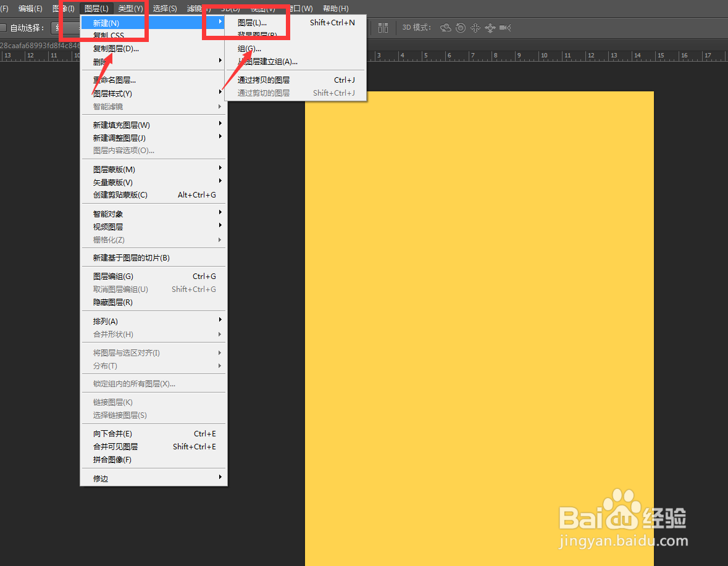Choose 拼合图像(F) entry
This screenshot has width=728, height=566.
(153, 459)
